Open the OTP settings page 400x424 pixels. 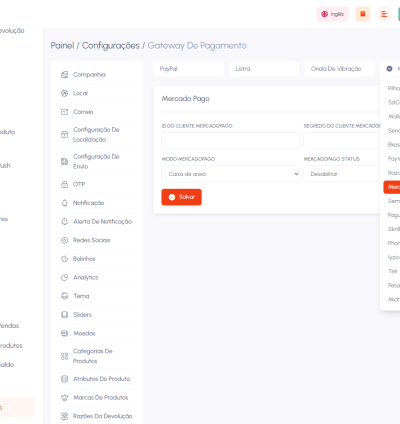click(97, 184)
